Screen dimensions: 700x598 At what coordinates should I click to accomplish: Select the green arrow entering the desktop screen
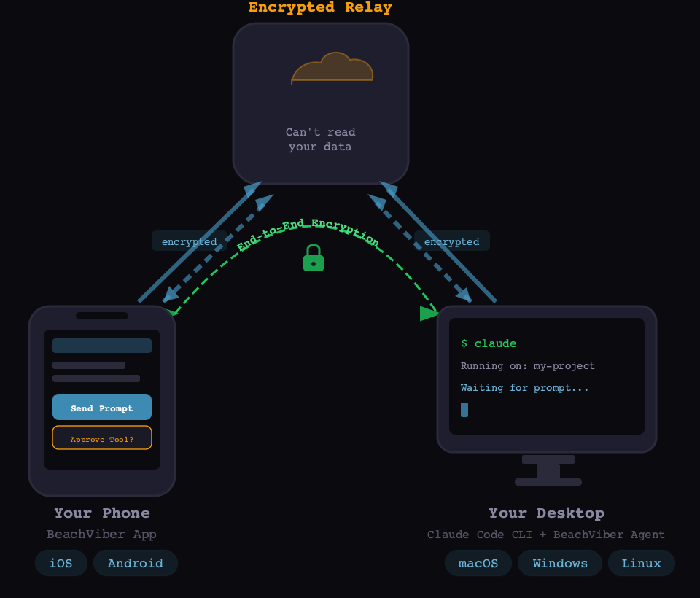tap(427, 314)
